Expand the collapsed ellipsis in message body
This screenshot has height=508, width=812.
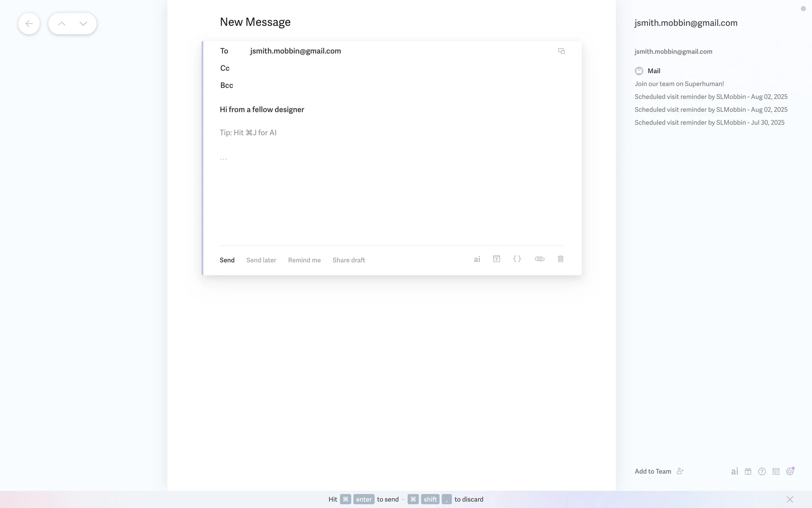(x=223, y=158)
